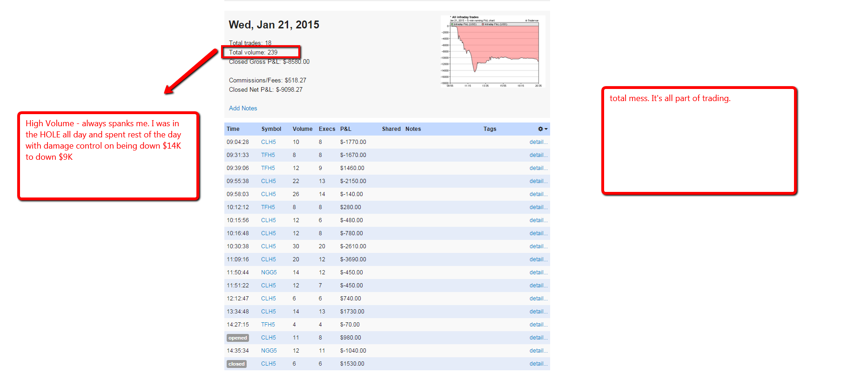Click the P&L column header
Image resolution: width=868 pixels, height=381 pixels.
346,129
